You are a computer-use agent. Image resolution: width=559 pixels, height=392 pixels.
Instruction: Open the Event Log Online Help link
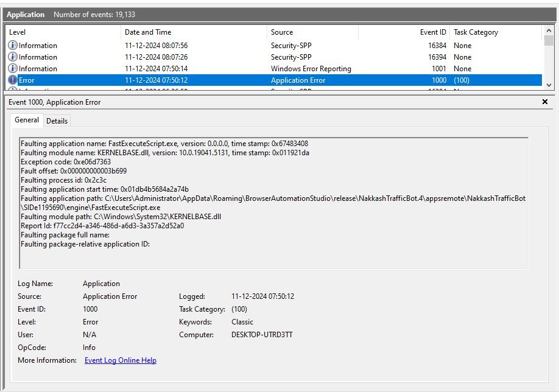tap(119, 360)
